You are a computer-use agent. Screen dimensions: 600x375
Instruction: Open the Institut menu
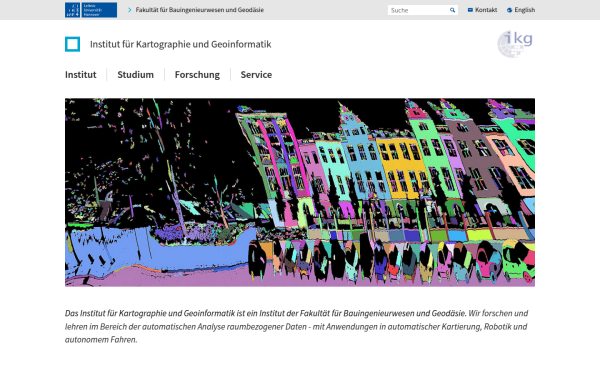point(80,75)
